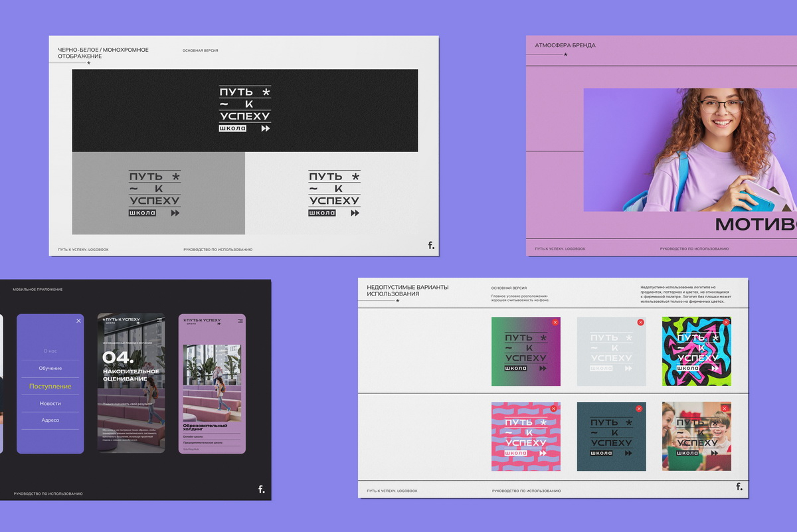Click the 'школа' tag in the white-background logo
The image size is (797, 532).
(322, 213)
